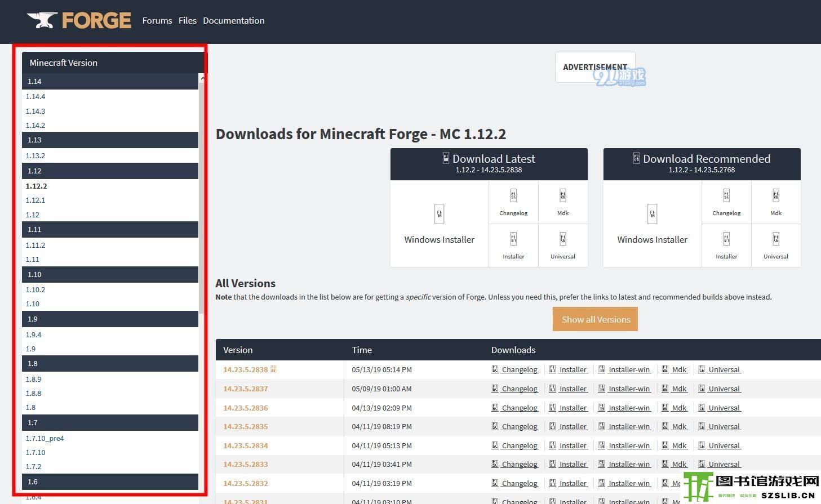Open the Documentation link
821x504 pixels.
(x=233, y=20)
